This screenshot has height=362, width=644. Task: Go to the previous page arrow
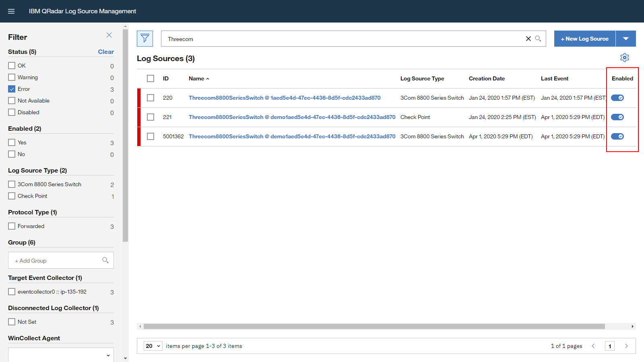tap(593, 346)
